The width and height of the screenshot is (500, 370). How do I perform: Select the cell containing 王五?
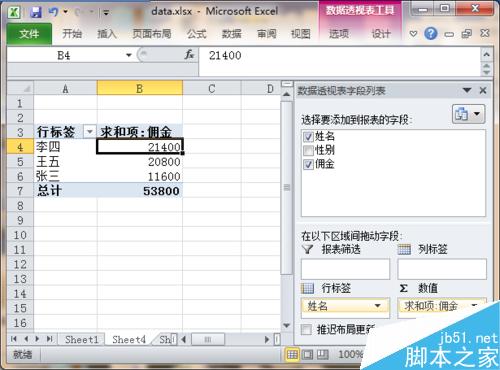pyautogui.click(x=65, y=162)
